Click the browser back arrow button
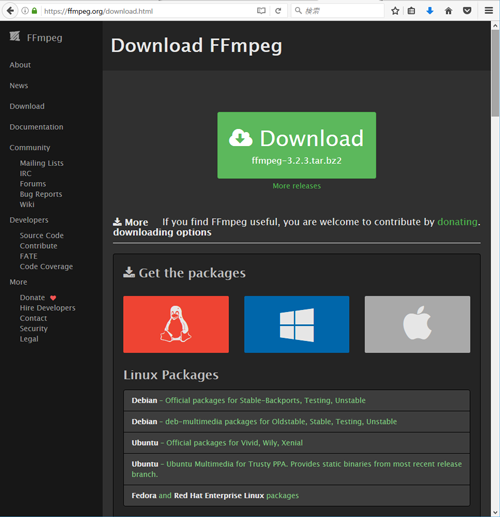500x517 pixels. coord(10,11)
